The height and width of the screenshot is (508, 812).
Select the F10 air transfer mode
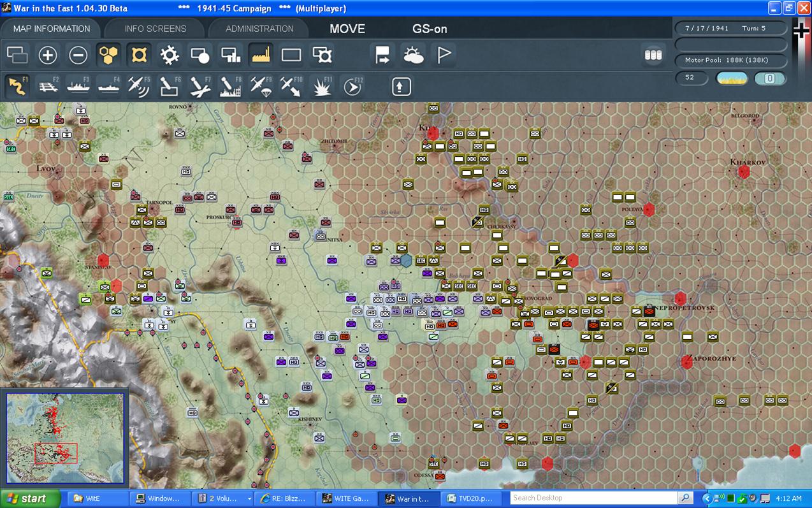291,85
